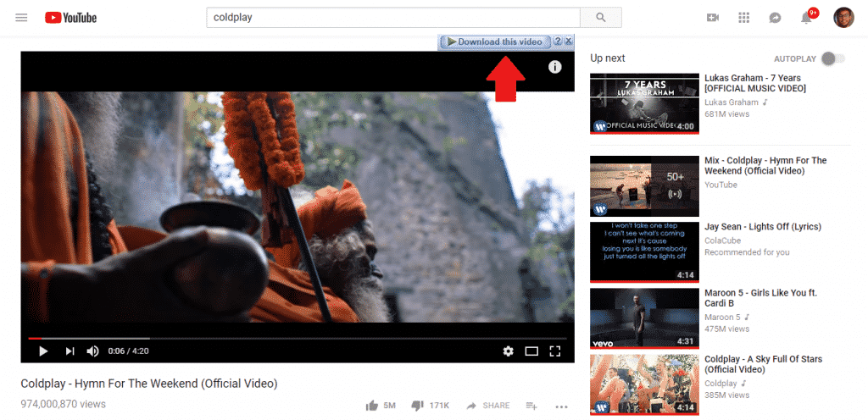This screenshot has width=868, height=420.
Task: Open the user account avatar menu
Action: tap(843, 18)
